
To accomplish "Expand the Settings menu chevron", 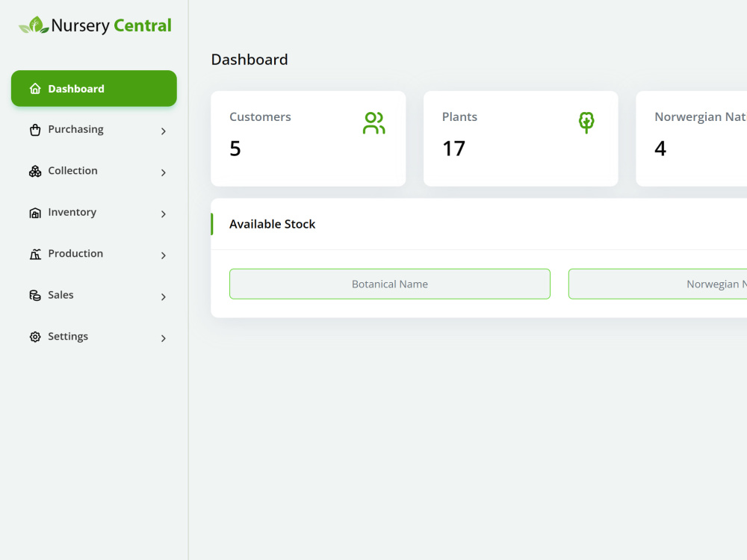I will pyautogui.click(x=164, y=338).
